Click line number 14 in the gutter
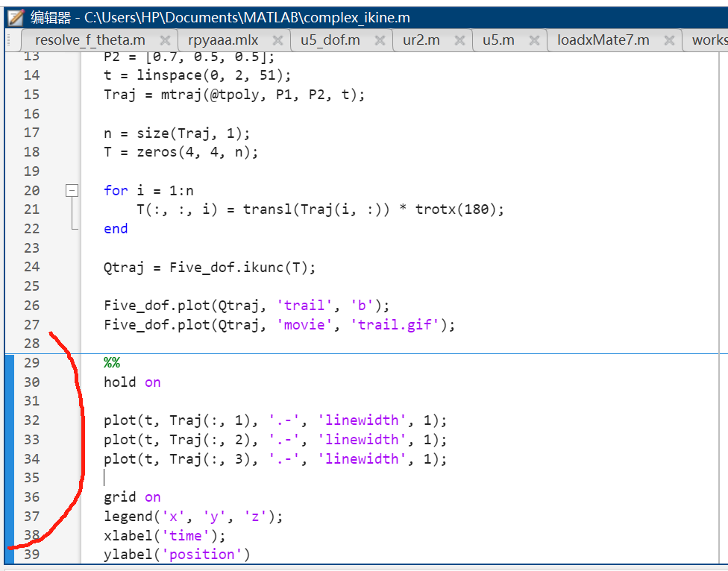 [x=31, y=75]
